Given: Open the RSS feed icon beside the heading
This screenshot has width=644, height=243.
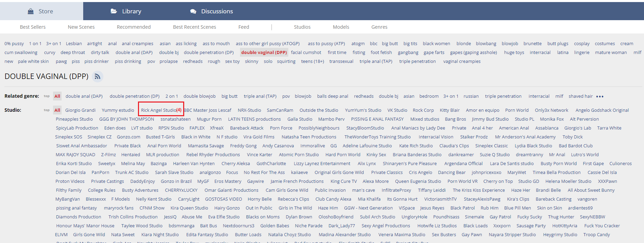Looking at the screenshot, I should pos(98,77).
